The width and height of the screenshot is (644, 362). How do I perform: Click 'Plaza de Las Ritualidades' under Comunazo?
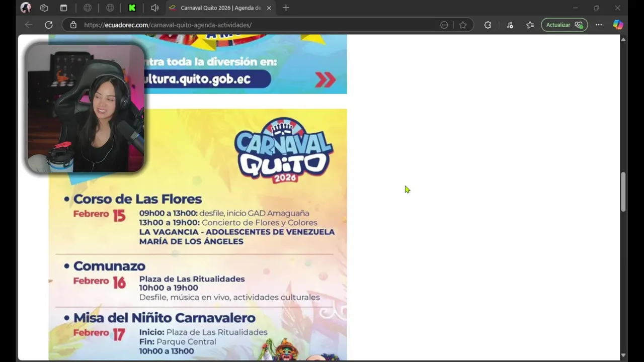[192, 279]
